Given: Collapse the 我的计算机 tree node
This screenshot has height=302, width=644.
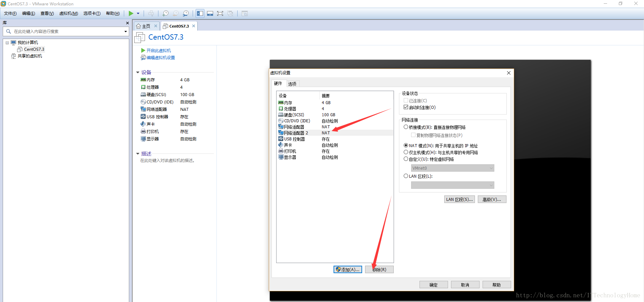Looking at the screenshot, I should point(7,43).
